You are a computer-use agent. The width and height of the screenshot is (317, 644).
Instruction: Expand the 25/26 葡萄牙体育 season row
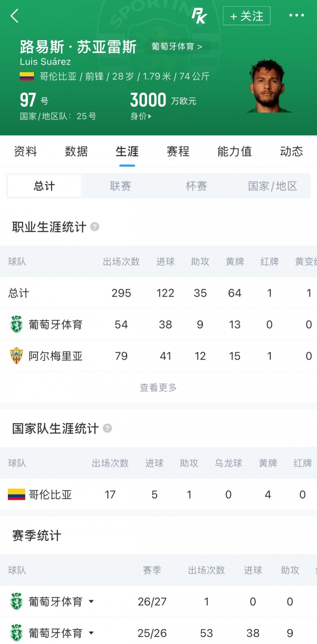(x=91, y=633)
